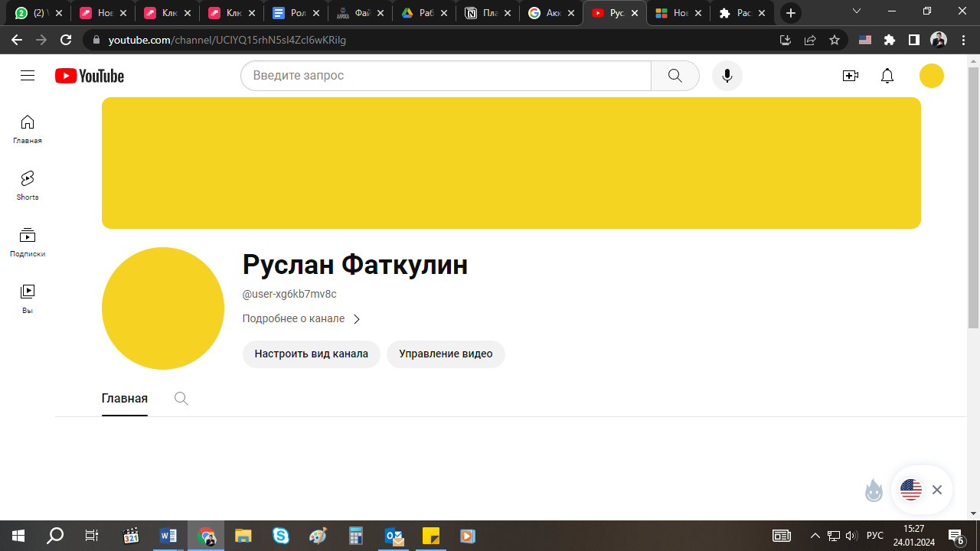980x551 pixels.
Task: Search within channel magnifier icon
Action: point(181,399)
